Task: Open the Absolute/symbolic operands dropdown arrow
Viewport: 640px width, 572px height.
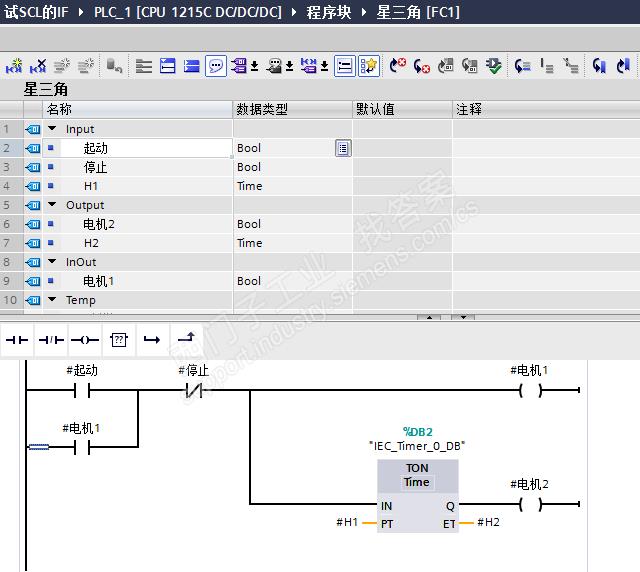Action: (x=254, y=65)
